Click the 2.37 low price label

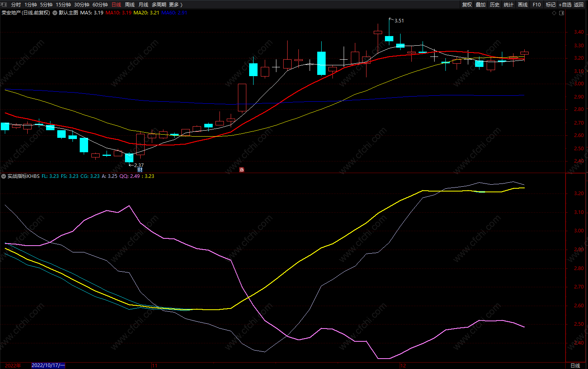(x=139, y=165)
